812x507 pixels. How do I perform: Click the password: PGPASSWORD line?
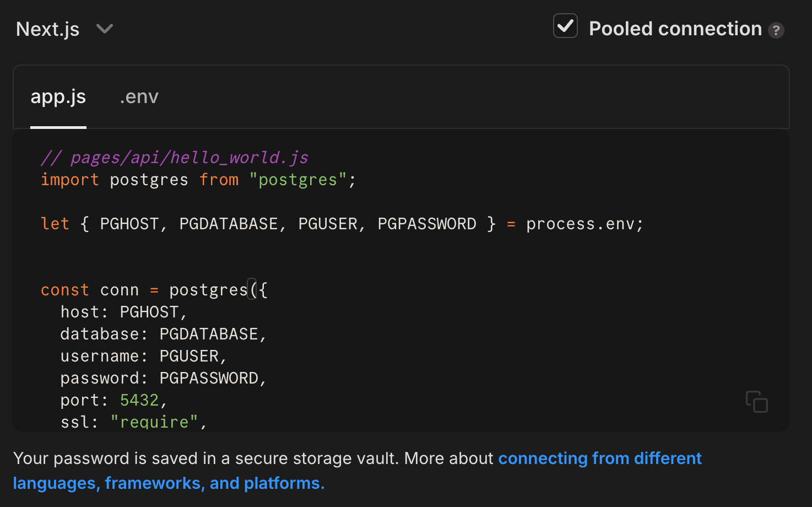click(x=163, y=377)
